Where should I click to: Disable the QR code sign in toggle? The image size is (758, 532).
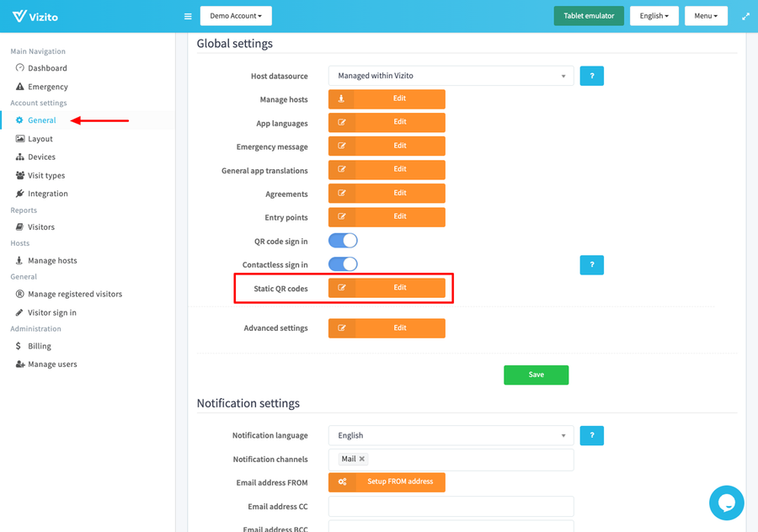(x=343, y=241)
